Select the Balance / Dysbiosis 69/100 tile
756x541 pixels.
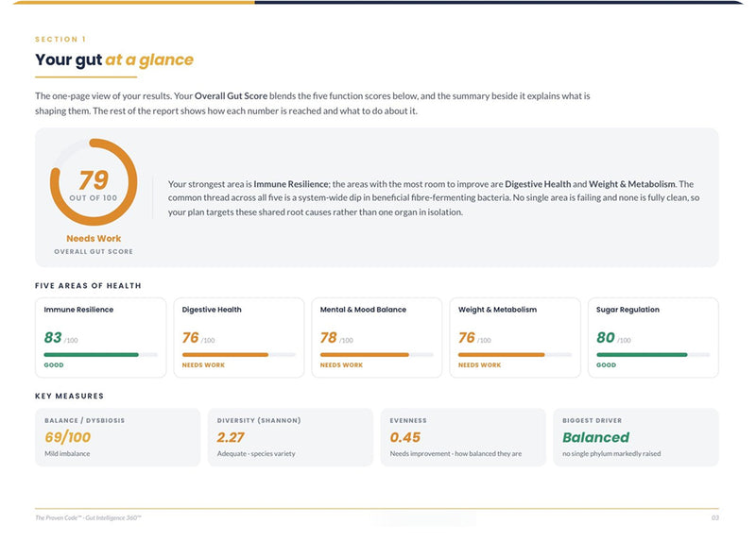point(117,437)
